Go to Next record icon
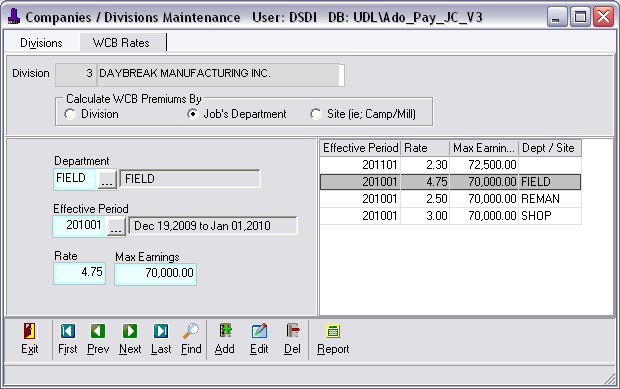The width and height of the screenshot is (620, 389). click(x=130, y=331)
